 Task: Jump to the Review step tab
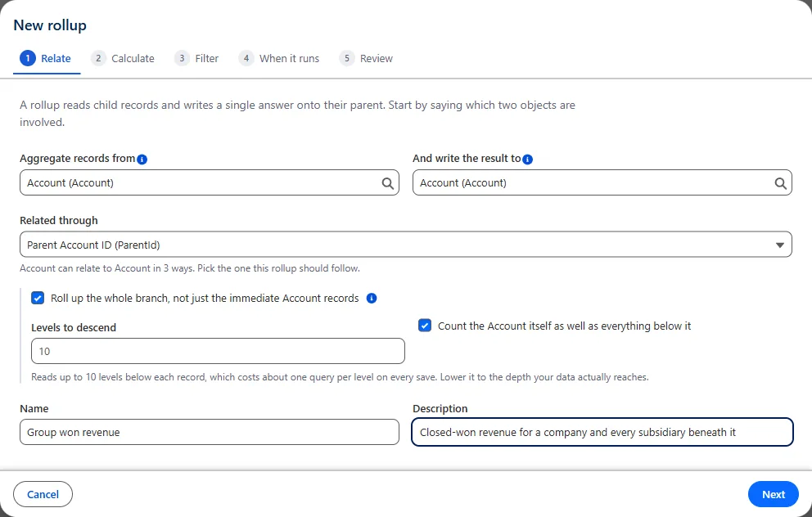coord(367,58)
